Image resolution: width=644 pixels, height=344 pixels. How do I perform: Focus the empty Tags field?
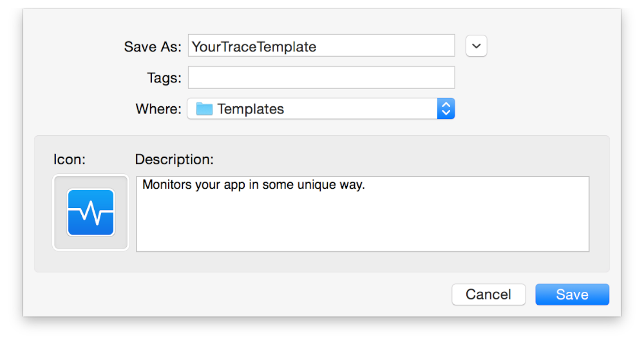pos(321,78)
